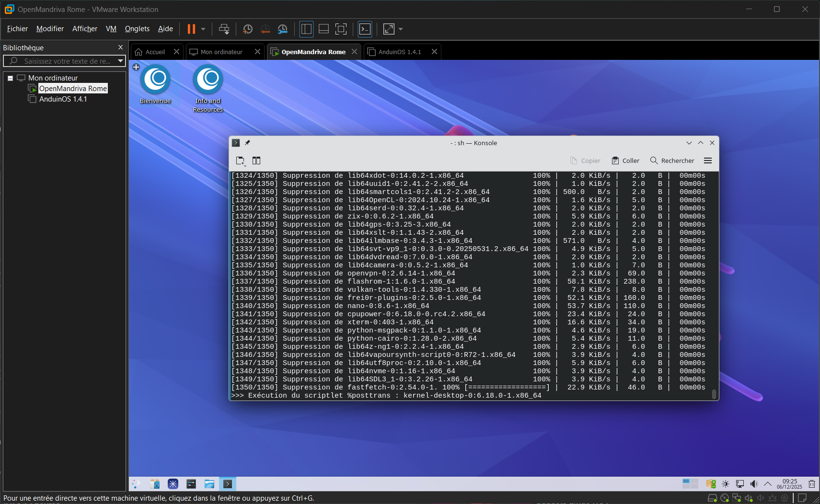Click the Coller paste button in Konsole

click(625, 161)
